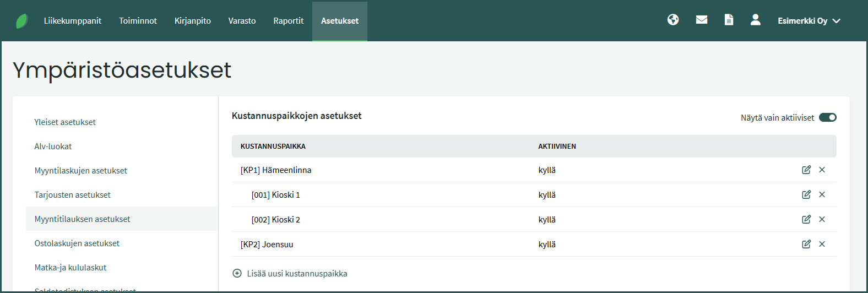Click the green leaf logo icon

point(21,21)
